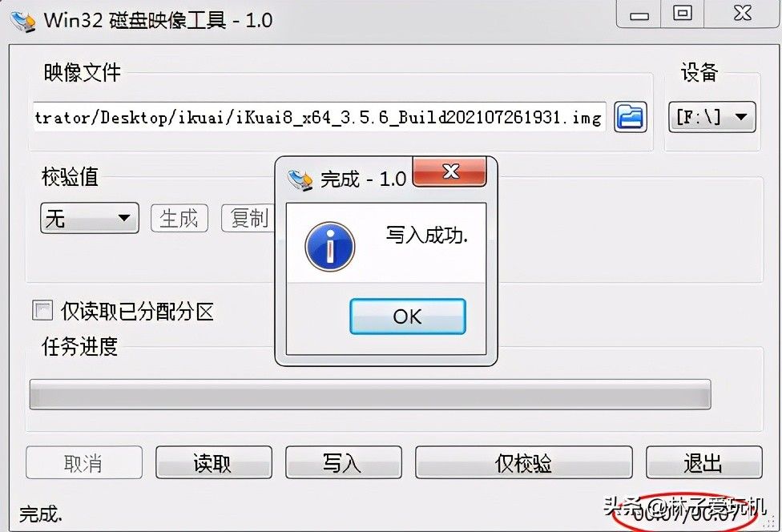Click the 仅校验 button
Screen dimensions: 782x532
coord(524,462)
